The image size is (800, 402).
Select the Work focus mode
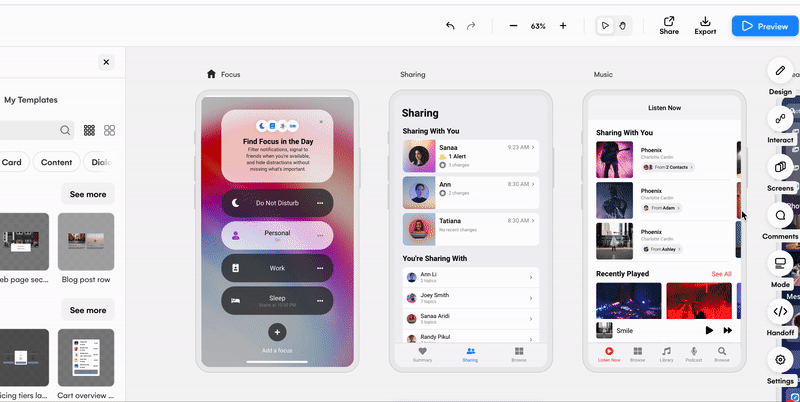pyautogui.click(x=277, y=268)
